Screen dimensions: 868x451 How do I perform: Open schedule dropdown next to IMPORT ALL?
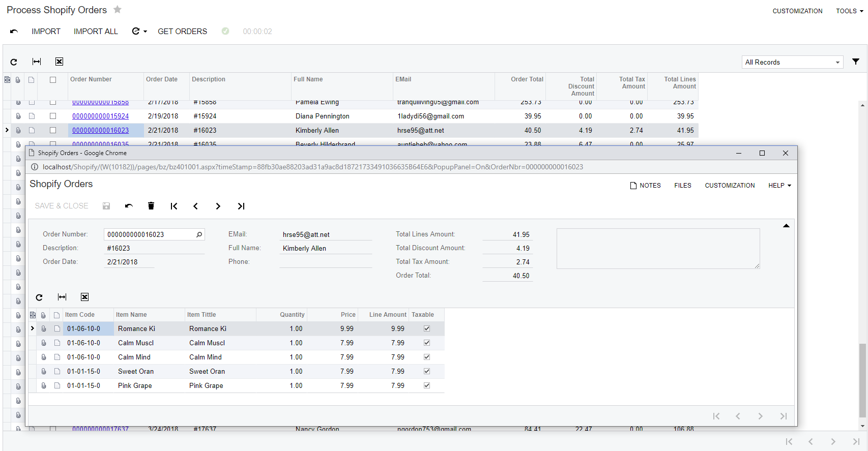click(139, 32)
